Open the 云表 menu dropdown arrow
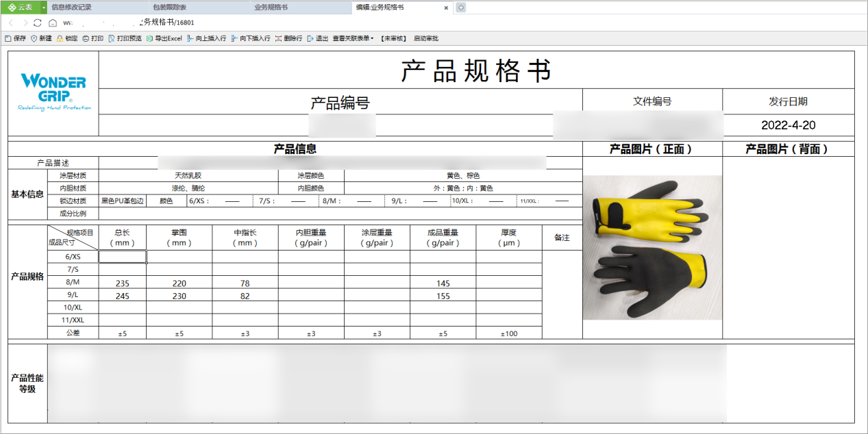868x434 pixels. (x=44, y=7)
